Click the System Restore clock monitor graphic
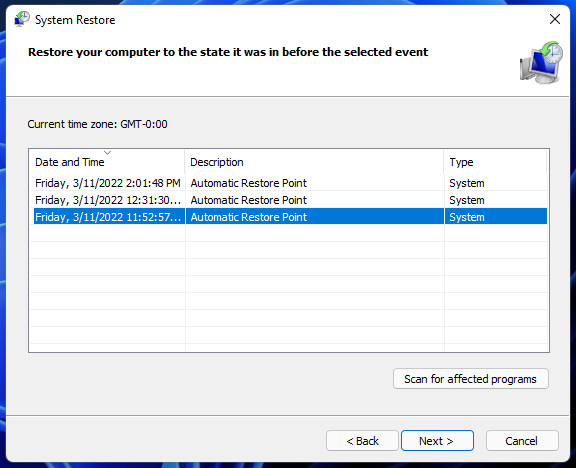Viewport: 576px width, 468px height. [x=541, y=62]
